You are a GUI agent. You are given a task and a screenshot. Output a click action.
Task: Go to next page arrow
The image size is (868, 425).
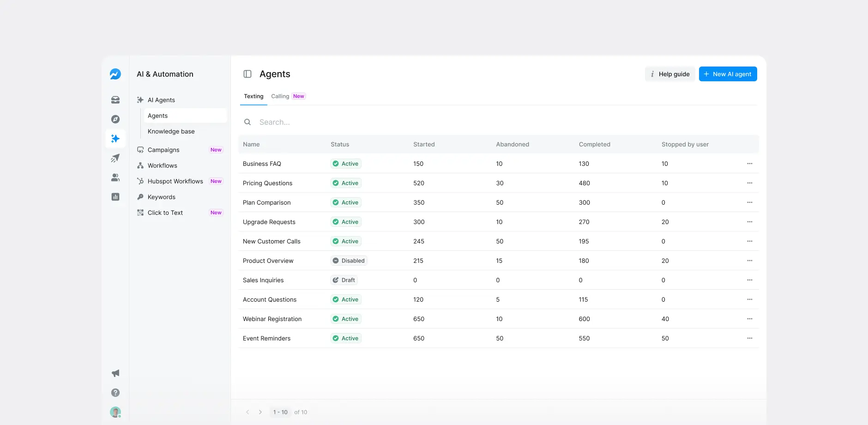click(x=260, y=412)
